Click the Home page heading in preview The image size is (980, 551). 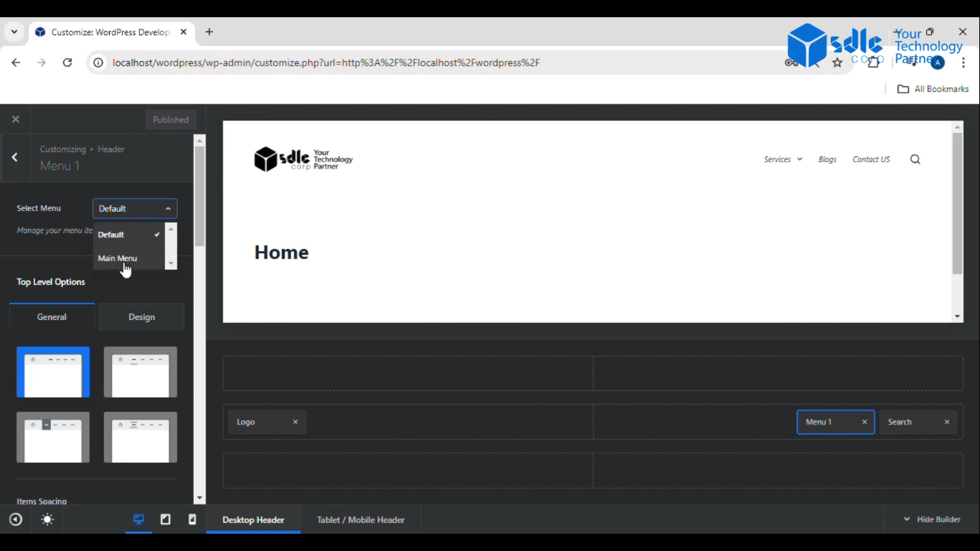pos(281,252)
